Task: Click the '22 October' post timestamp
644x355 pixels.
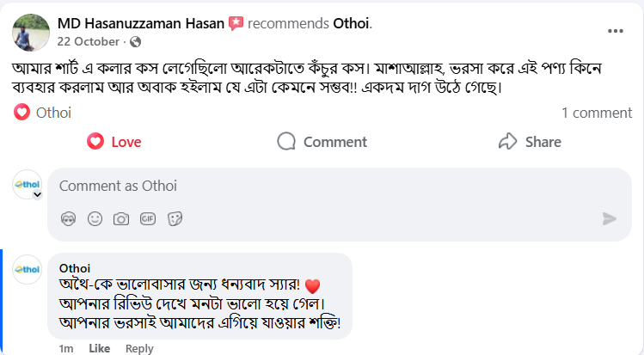Action: (x=88, y=41)
